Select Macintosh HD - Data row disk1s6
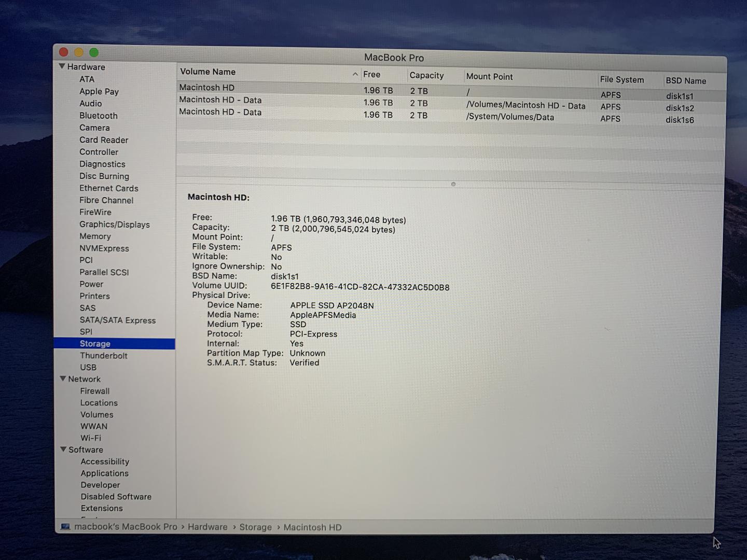 (451, 115)
